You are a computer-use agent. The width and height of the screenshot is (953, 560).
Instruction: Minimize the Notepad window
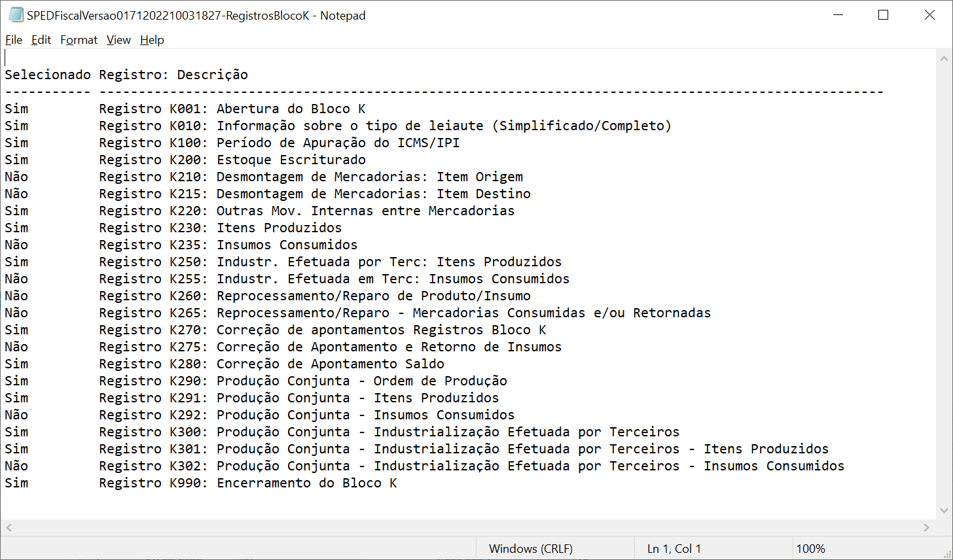click(836, 15)
